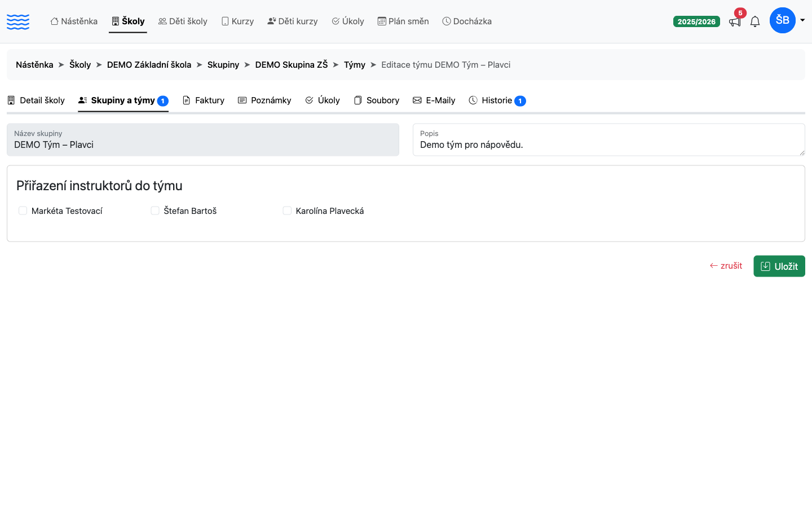Viewport: 812px width, 508px height.
Task: Click Editace týmu DEMO Tým – Plavci text
Action: pos(446,65)
